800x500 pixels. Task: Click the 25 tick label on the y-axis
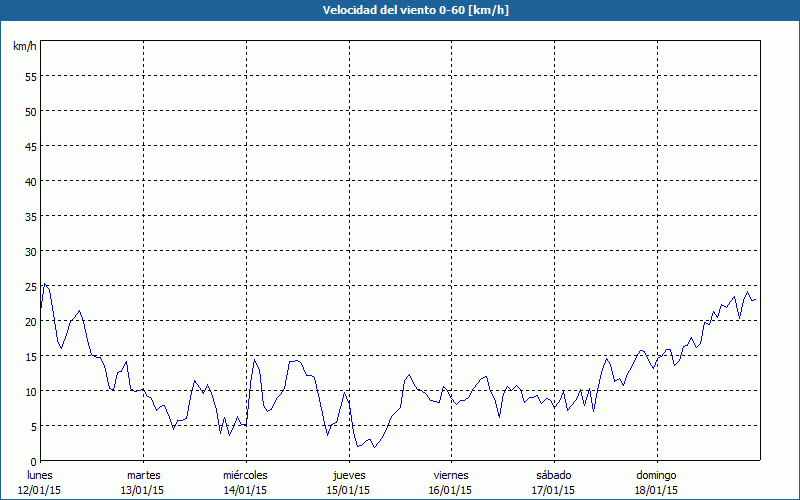point(30,286)
